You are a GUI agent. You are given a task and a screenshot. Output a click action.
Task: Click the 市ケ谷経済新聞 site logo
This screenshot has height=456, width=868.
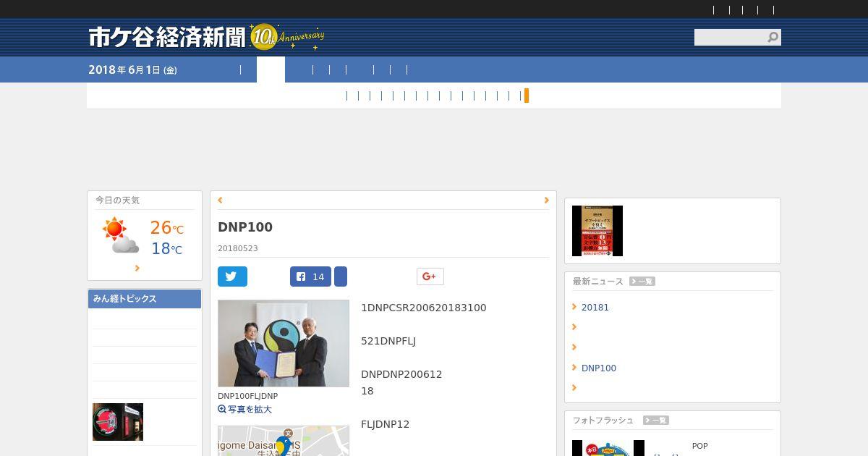[x=168, y=37]
